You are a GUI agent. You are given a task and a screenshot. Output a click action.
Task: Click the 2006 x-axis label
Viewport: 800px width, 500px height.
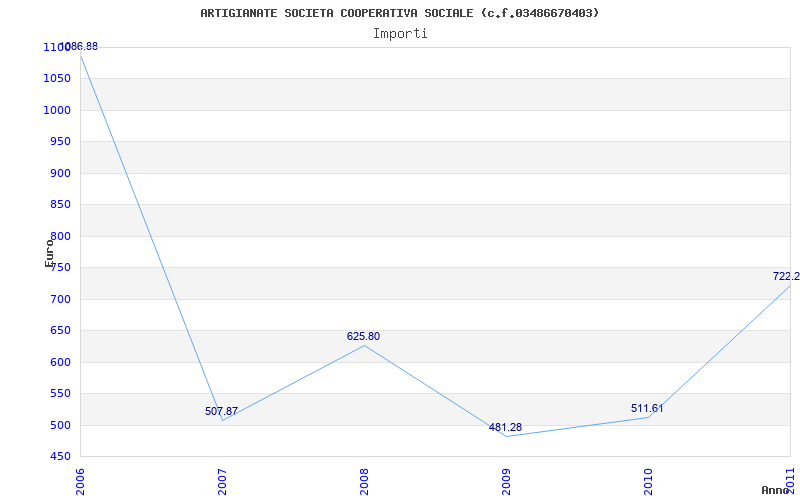(80, 482)
